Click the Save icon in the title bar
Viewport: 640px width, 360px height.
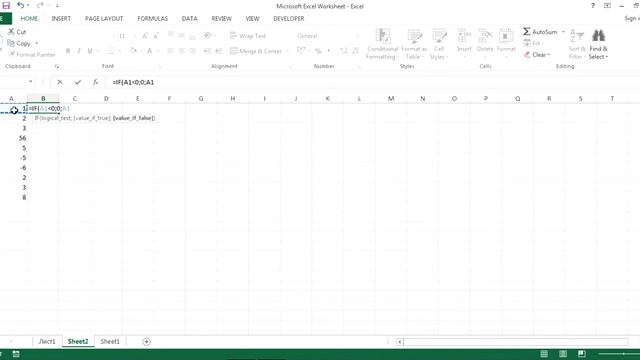coord(6,6)
